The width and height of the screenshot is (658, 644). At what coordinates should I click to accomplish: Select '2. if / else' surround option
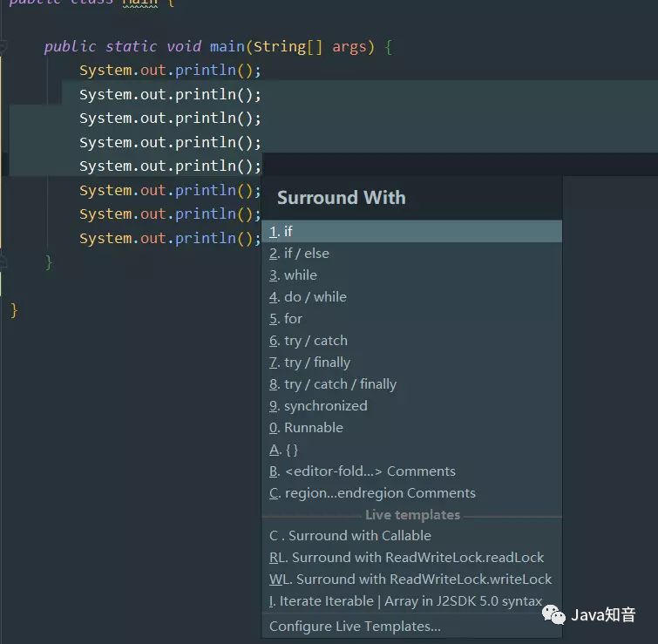tap(411, 253)
